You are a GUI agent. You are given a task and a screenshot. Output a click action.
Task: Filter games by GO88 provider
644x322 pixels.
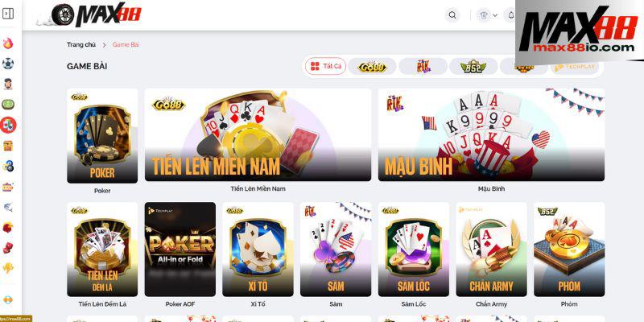(372, 67)
